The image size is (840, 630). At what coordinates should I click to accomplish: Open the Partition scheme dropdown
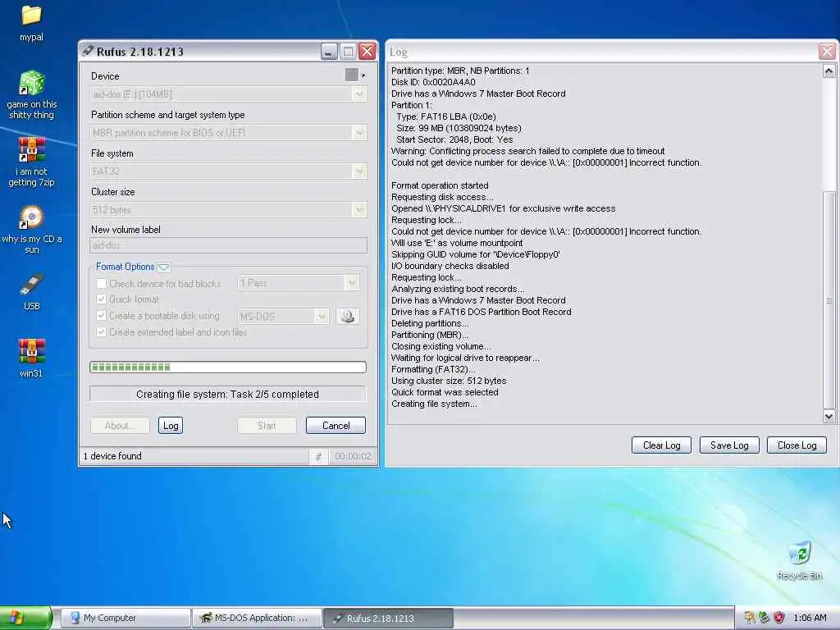click(228, 133)
